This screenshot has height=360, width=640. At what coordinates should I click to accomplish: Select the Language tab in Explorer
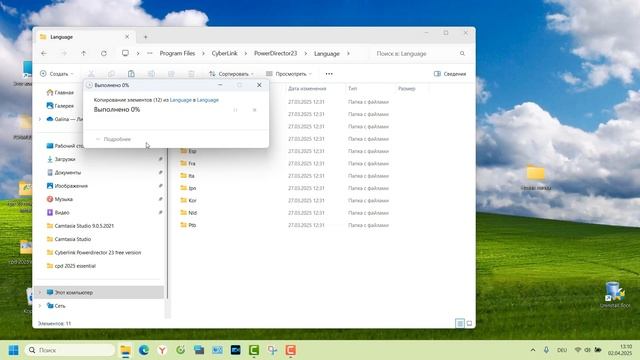pyautogui.click(x=85, y=37)
